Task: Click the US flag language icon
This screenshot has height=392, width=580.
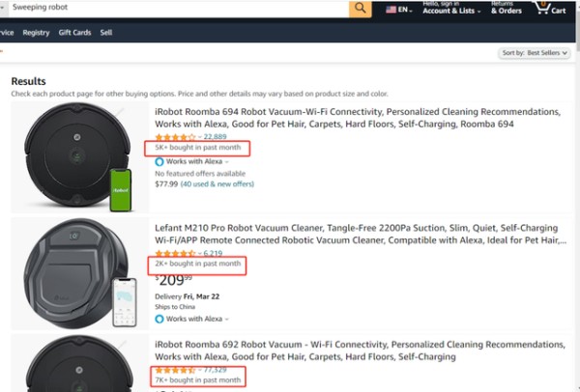Action: 391,10
